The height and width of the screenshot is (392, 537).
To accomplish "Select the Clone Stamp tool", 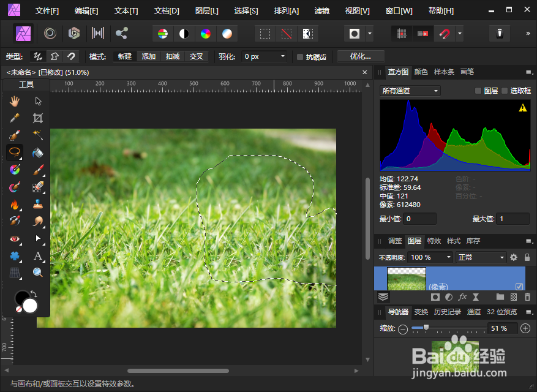I will 38,203.
